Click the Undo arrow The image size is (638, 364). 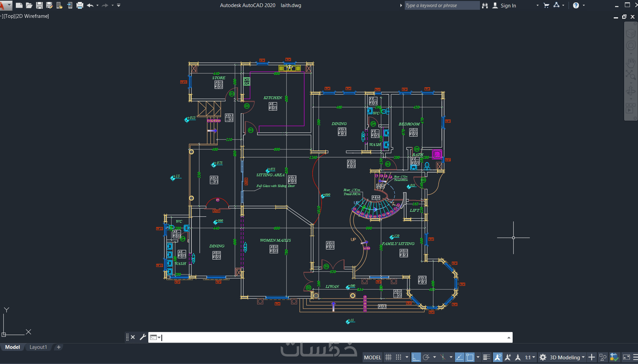point(90,5)
